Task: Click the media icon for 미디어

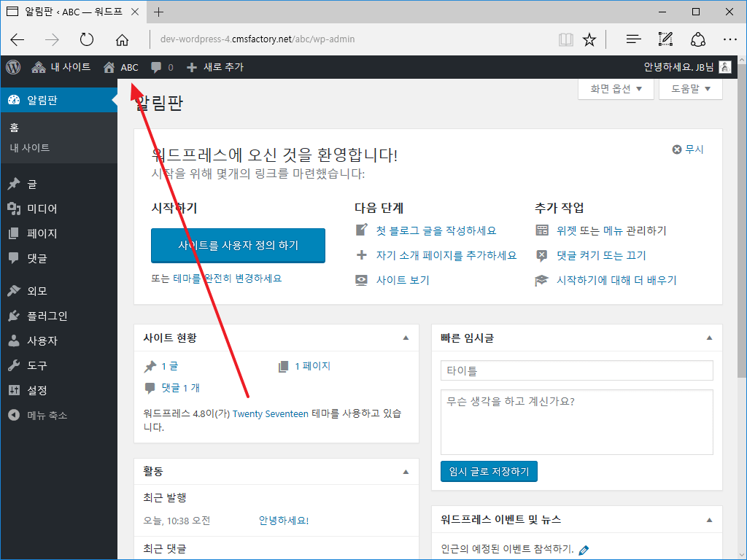Action: click(14, 209)
